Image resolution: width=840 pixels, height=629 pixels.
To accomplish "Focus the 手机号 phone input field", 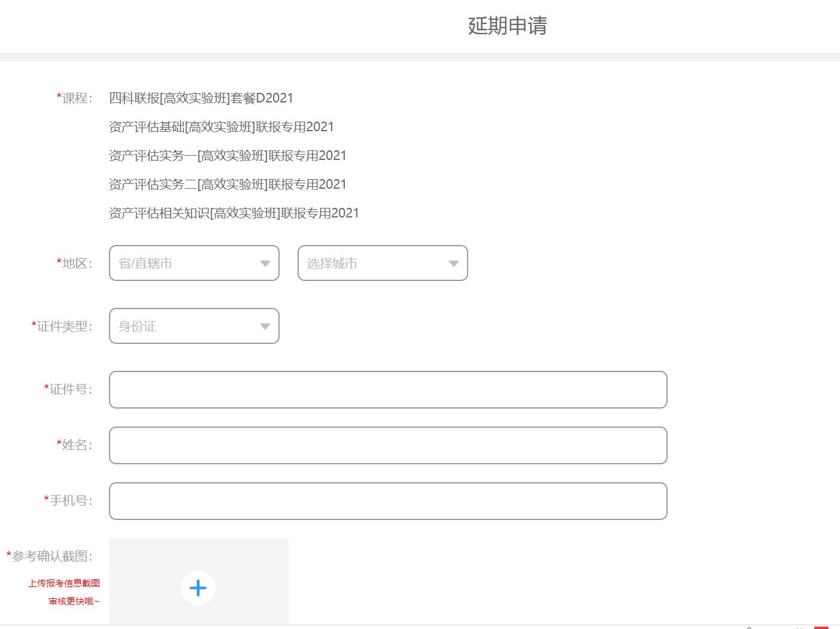I will tap(388, 501).
